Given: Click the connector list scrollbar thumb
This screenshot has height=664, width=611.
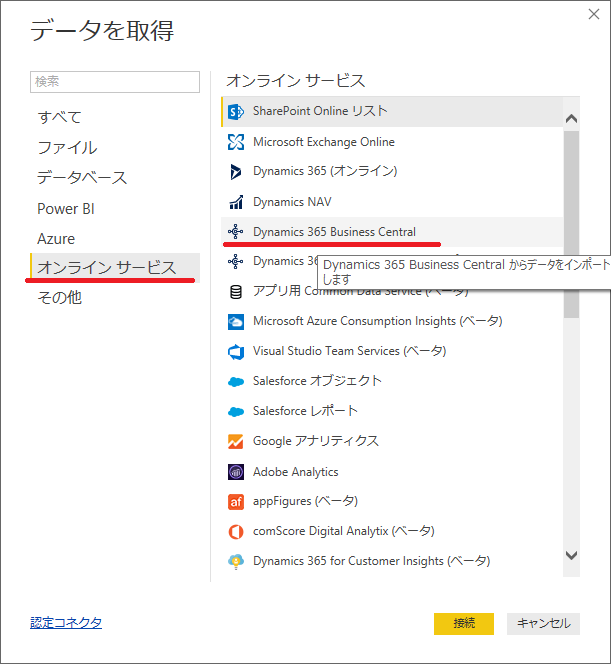Looking at the screenshot, I should coord(571,224).
